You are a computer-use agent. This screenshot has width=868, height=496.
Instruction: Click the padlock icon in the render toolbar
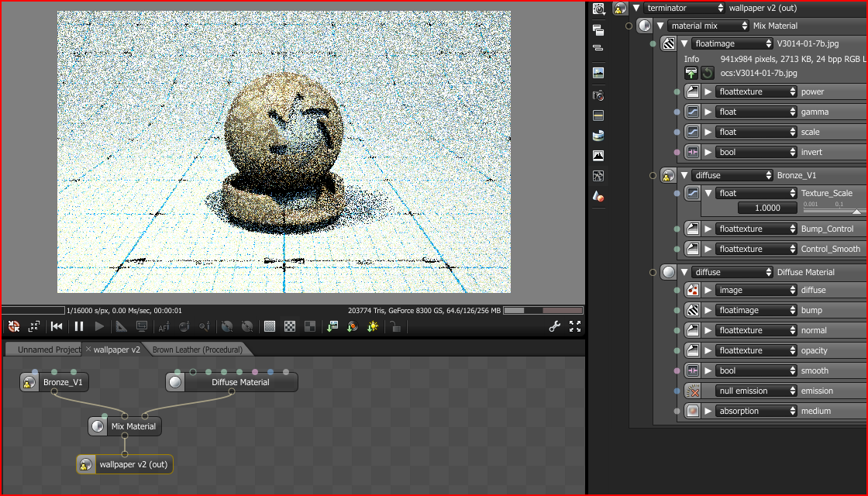pos(394,326)
